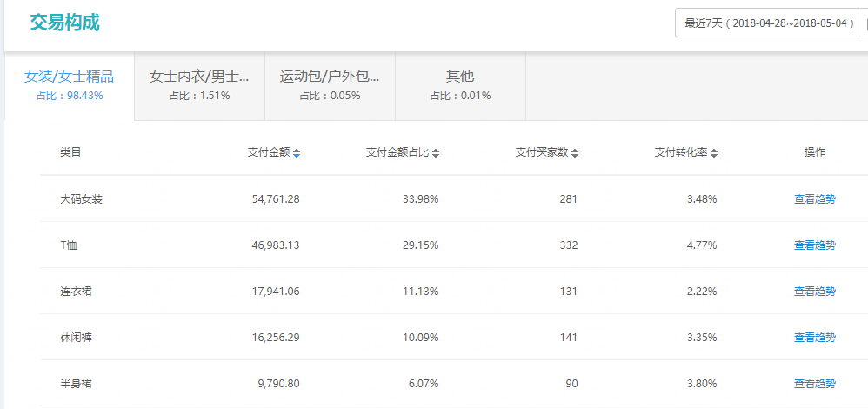Viewport: 868px width, 409px height.
Task: View trend for 连衣裙 row
Action: 814,292
